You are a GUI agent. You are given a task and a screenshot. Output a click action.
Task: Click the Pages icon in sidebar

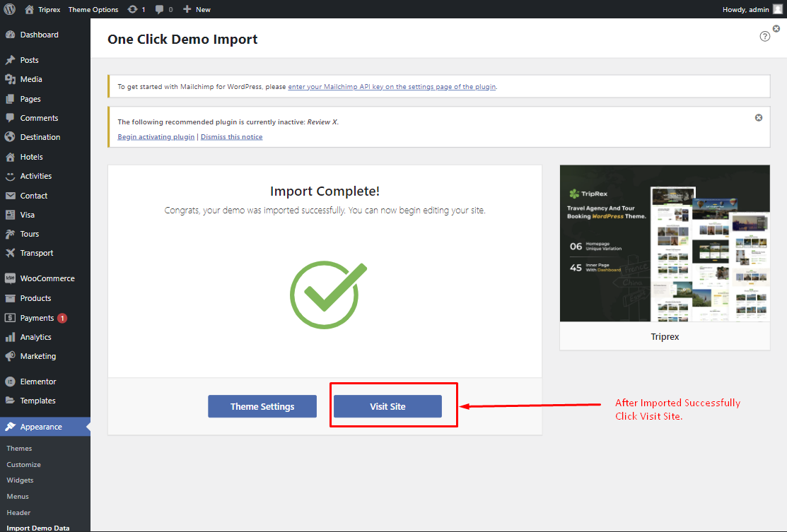10,99
